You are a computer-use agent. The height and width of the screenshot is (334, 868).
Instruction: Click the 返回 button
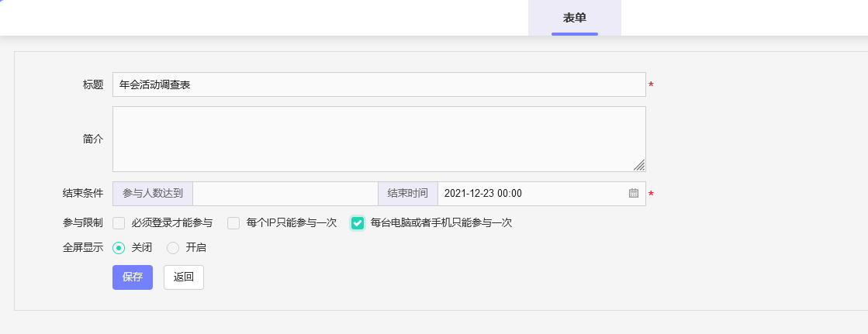coord(184,277)
